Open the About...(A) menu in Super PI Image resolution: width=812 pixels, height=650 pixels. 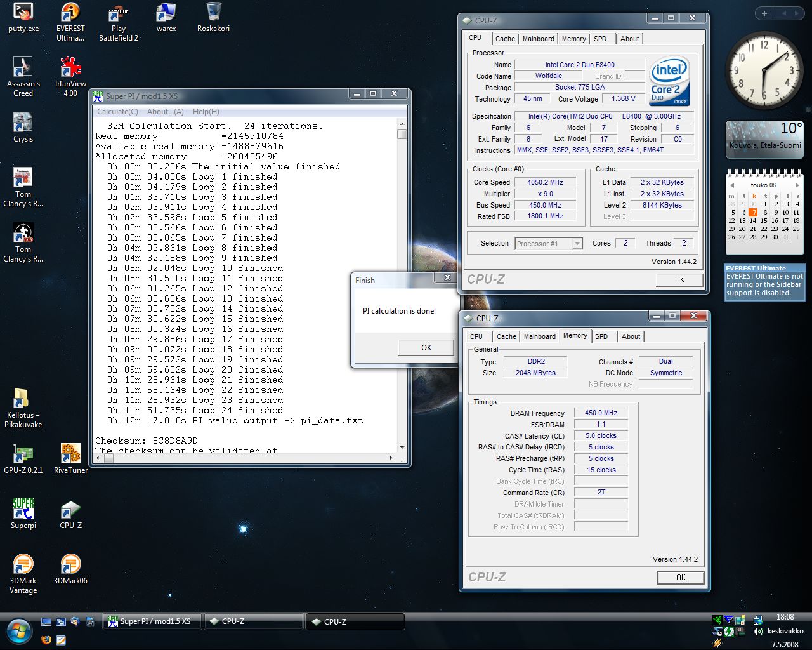(x=166, y=111)
